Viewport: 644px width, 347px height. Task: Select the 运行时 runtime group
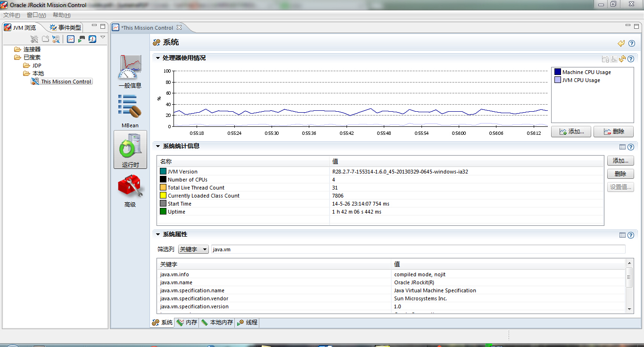[x=130, y=149]
